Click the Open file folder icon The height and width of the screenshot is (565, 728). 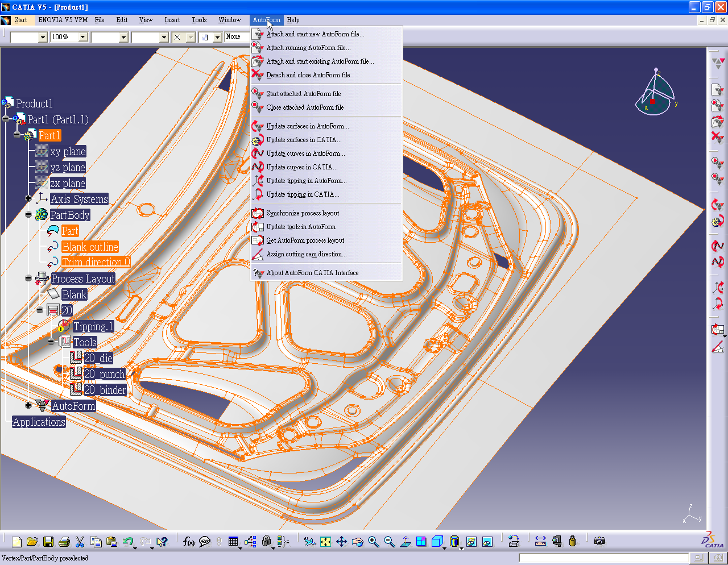click(32, 542)
